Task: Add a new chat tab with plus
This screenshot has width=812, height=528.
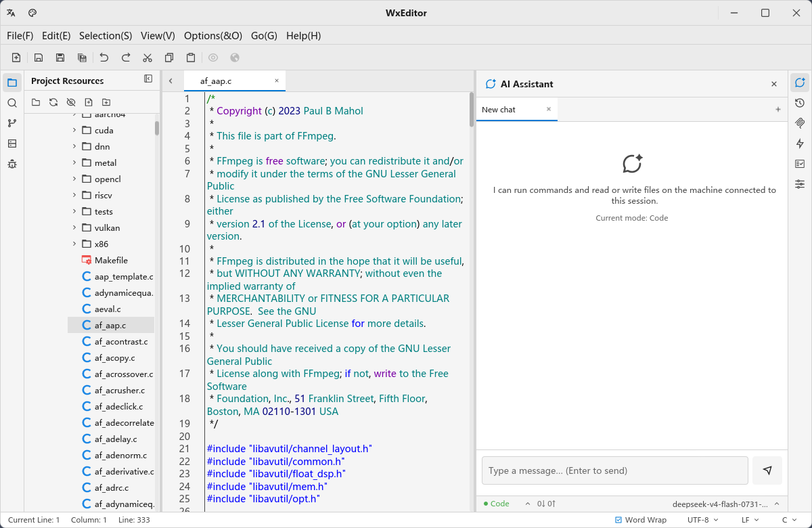Action: (778, 110)
